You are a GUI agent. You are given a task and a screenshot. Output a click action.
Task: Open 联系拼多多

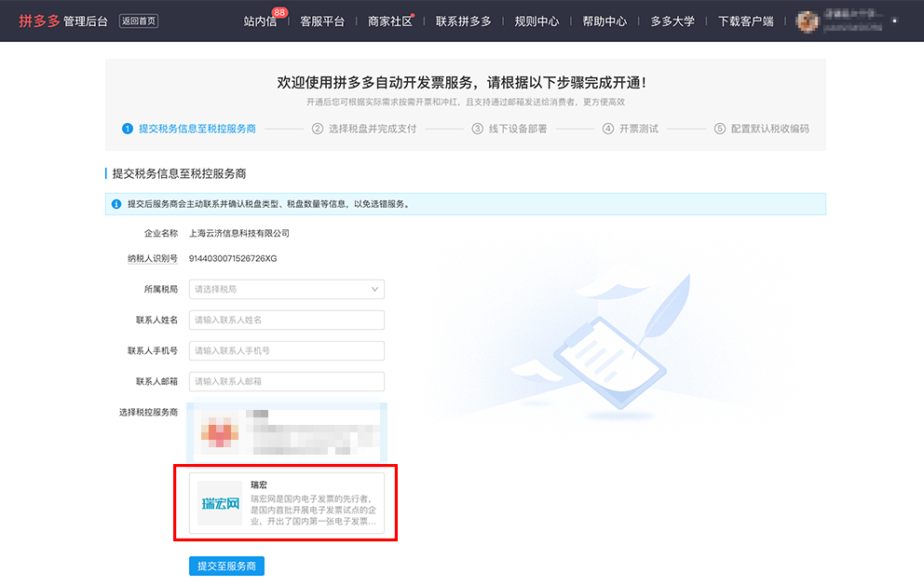tap(463, 21)
